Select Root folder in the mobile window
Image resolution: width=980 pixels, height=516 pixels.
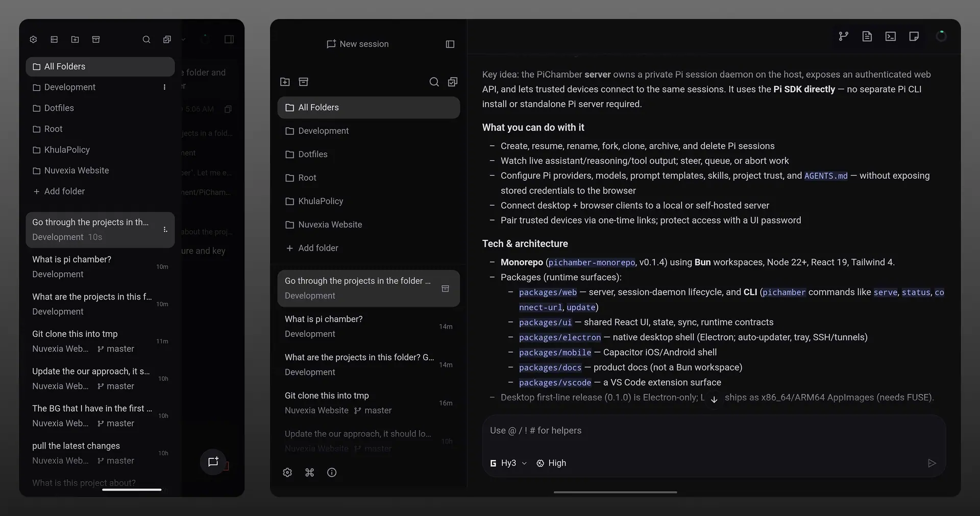(100, 129)
